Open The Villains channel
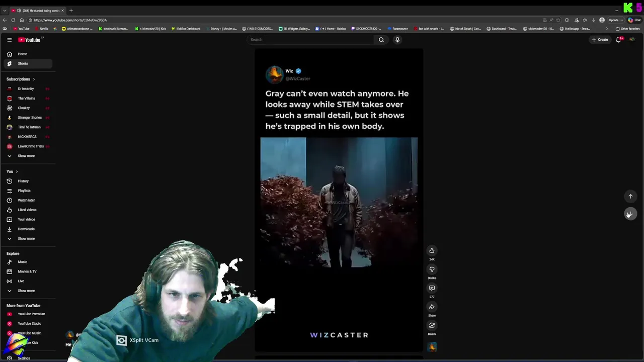644x362 pixels. [x=28, y=98]
